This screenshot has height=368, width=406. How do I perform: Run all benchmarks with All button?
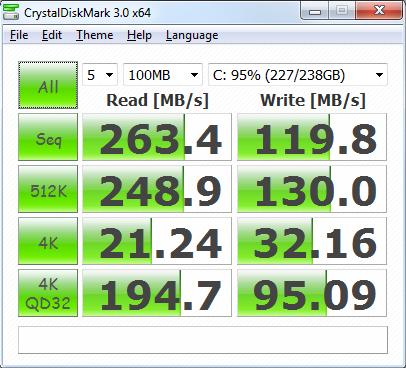(x=48, y=85)
